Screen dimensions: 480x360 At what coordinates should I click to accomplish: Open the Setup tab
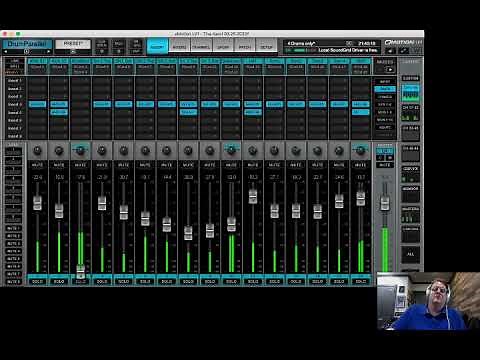[266, 46]
